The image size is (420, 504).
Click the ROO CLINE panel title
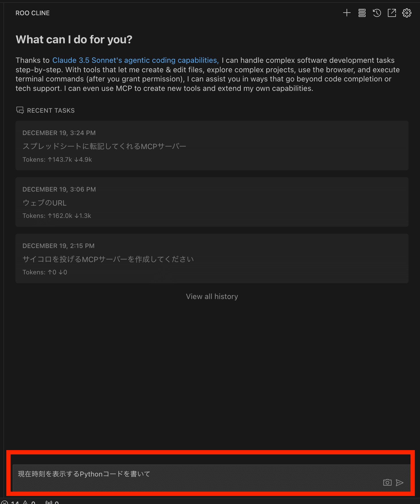[x=33, y=13]
